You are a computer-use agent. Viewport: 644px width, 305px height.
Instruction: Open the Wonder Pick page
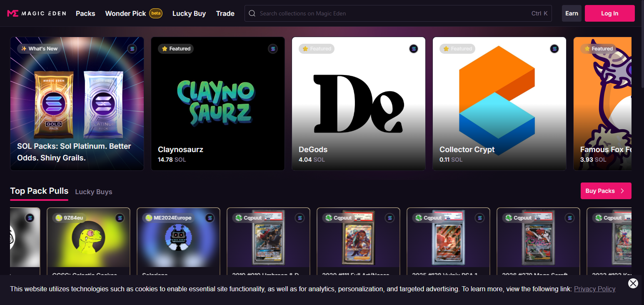126,13
